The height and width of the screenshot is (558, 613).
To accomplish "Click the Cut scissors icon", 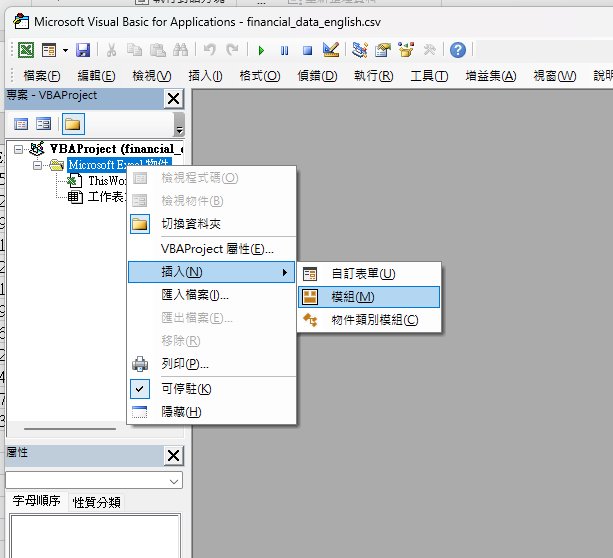I will point(111,50).
